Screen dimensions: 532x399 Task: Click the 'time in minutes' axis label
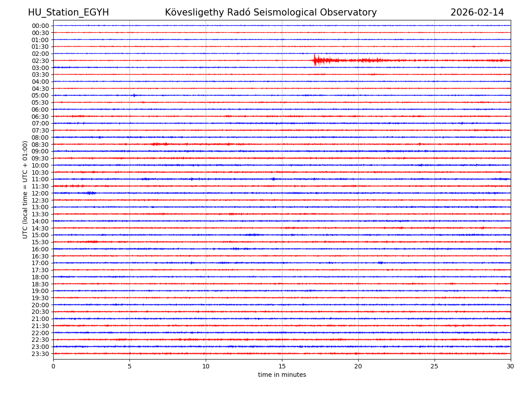pyautogui.click(x=282, y=375)
